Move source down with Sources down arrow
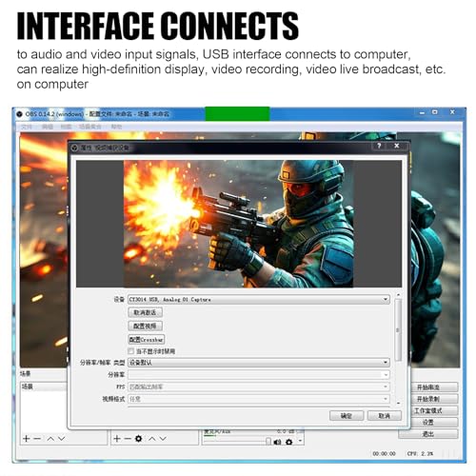The height and width of the screenshot is (476, 476). 163,439
